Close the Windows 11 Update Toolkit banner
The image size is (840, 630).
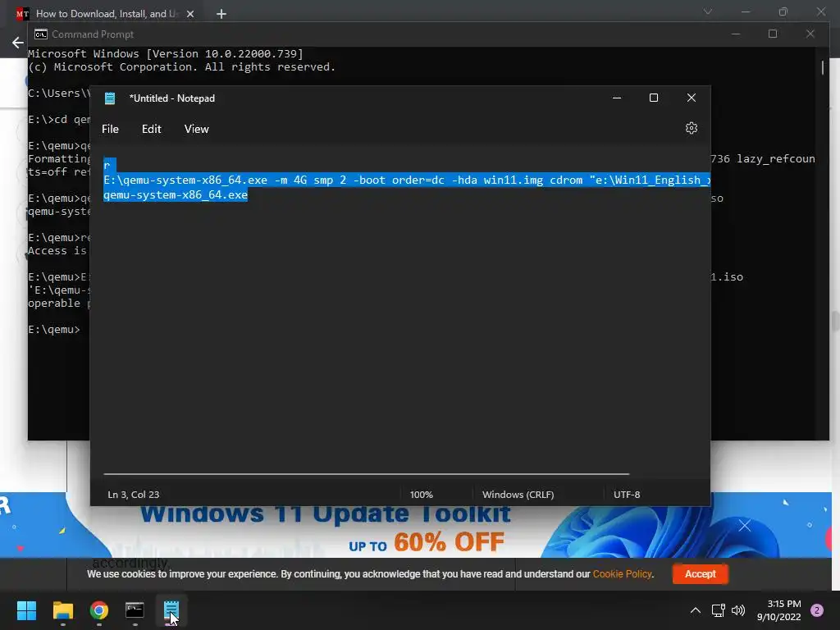click(x=745, y=526)
